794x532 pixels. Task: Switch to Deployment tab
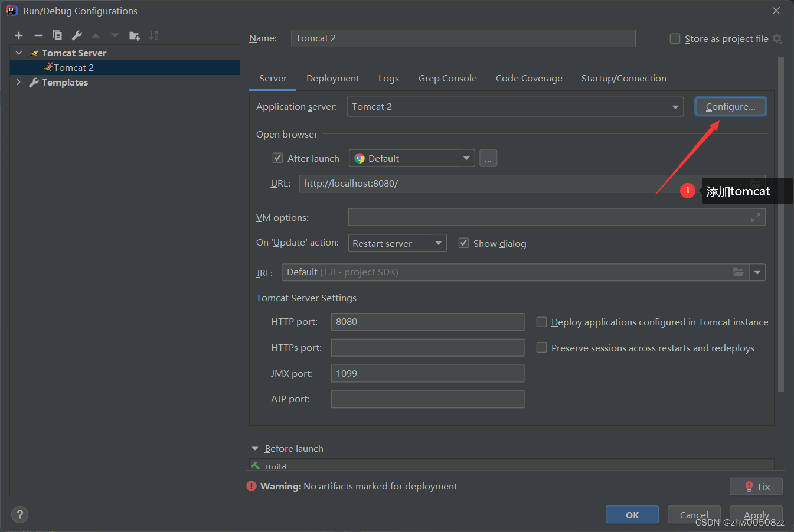[333, 79]
